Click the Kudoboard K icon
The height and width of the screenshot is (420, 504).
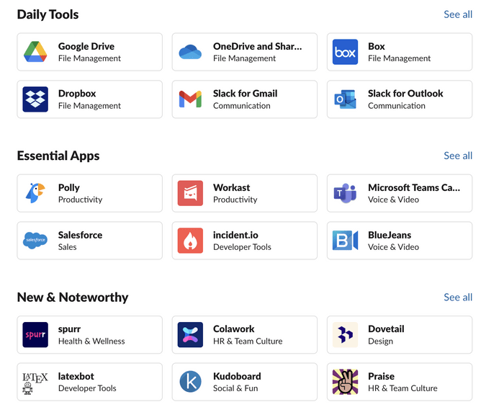point(190,382)
